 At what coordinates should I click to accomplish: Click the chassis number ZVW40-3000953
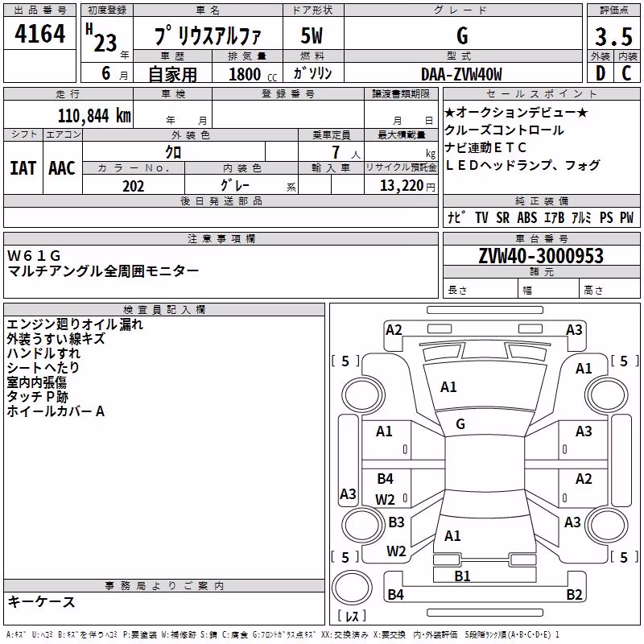[x=541, y=256]
